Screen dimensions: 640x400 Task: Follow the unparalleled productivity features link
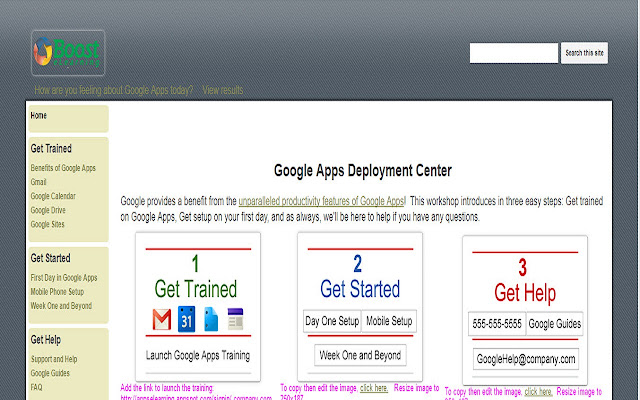pyautogui.click(x=322, y=201)
